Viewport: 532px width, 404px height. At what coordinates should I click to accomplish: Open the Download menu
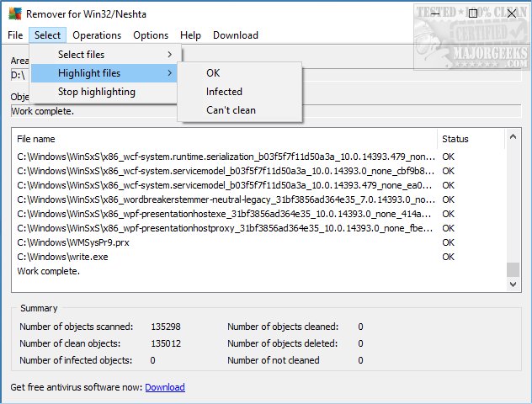pos(236,35)
